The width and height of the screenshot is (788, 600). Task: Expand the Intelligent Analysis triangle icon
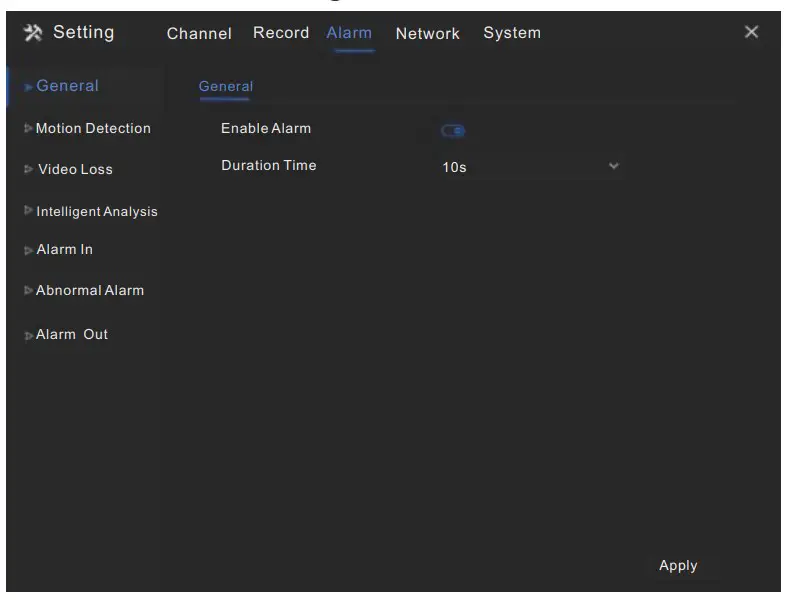click(28, 211)
